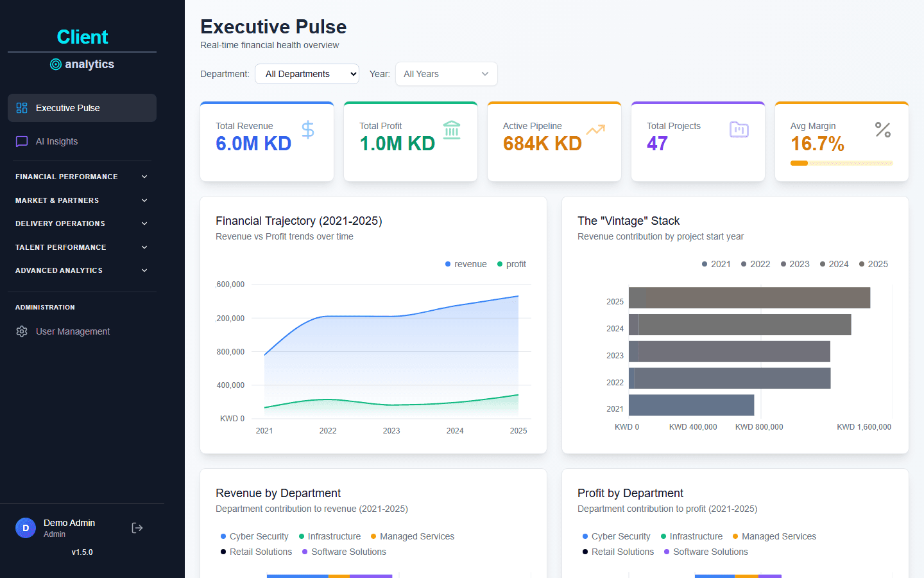This screenshot has width=924, height=578.
Task: Toggle Managed Services in Profit by Department legend
Action: coord(774,536)
